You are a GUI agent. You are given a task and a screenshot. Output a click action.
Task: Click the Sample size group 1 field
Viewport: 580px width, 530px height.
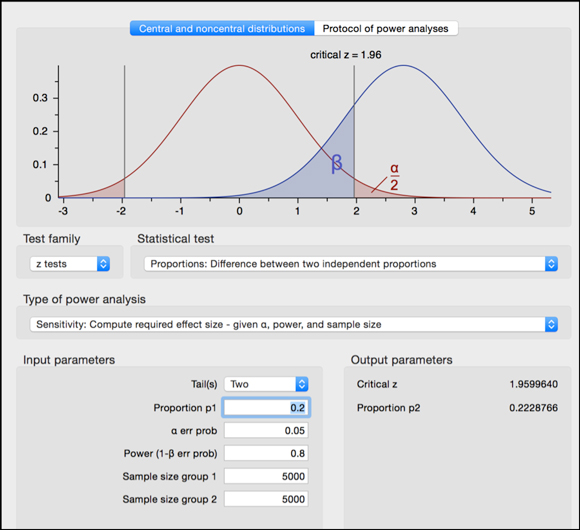266,476
